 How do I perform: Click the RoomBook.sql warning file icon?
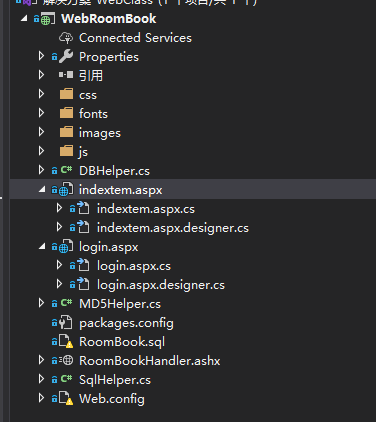coord(66,342)
